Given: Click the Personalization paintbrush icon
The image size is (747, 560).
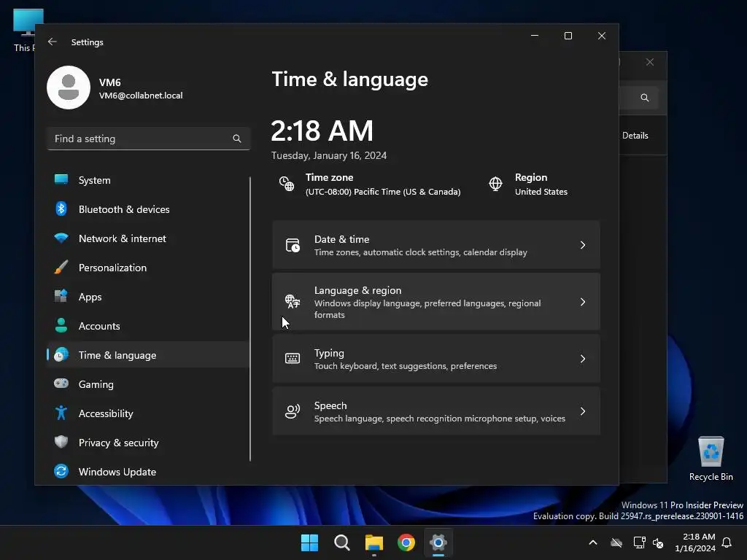Looking at the screenshot, I should point(61,267).
